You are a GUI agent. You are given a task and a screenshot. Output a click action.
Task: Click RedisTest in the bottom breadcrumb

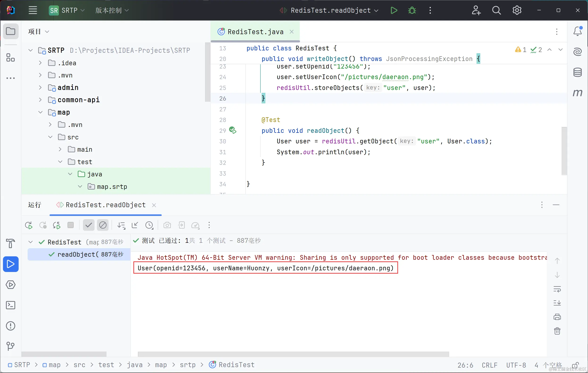(236, 365)
